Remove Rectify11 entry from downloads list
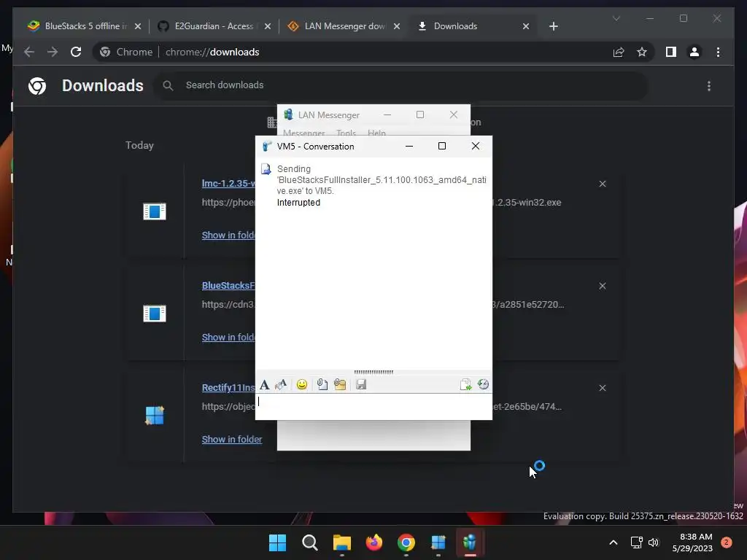The height and width of the screenshot is (560, 747). (x=603, y=388)
